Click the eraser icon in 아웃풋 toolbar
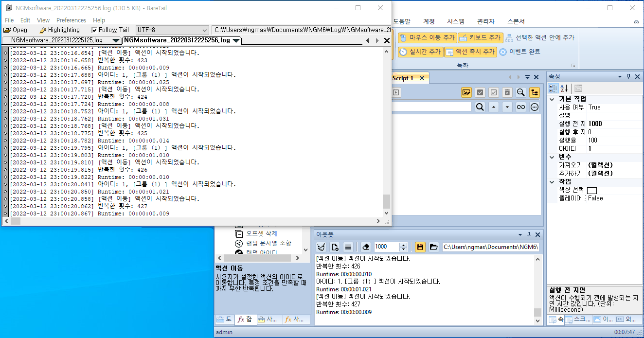The image size is (644, 338). 367,247
